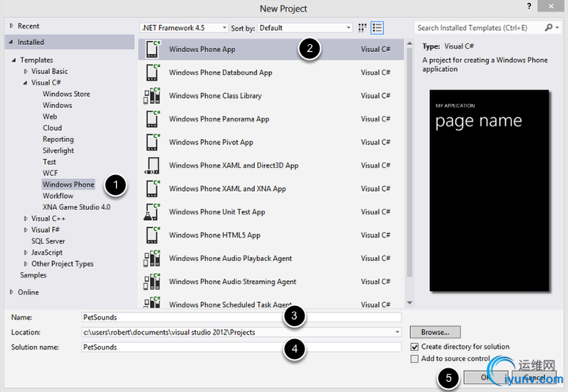Select the Samples tree item
This screenshot has width=568, height=392.
[33, 275]
